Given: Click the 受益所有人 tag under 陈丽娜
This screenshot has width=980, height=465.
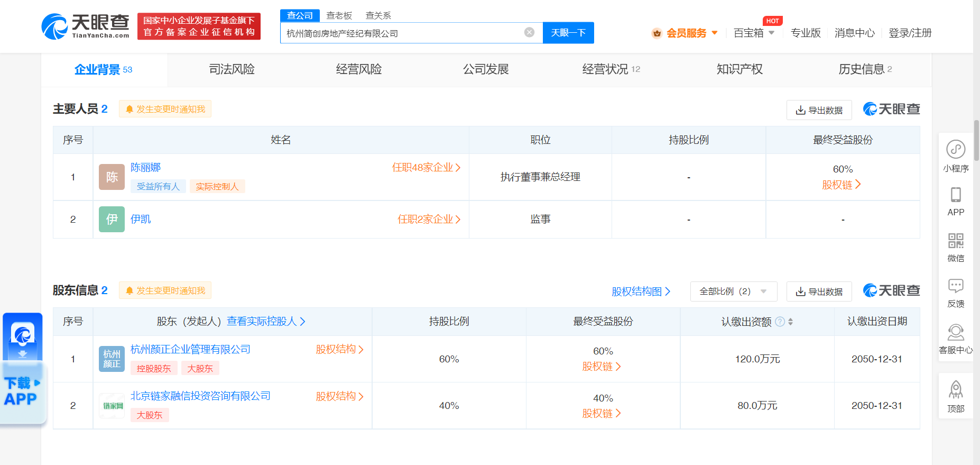Looking at the screenshot, I should (158, 187).
